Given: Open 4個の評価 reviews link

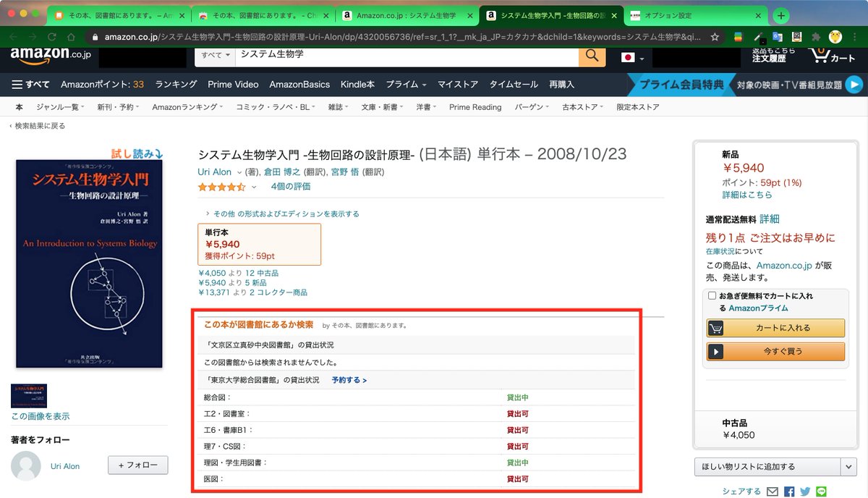Looking at the screenshot, I should 291,187.
